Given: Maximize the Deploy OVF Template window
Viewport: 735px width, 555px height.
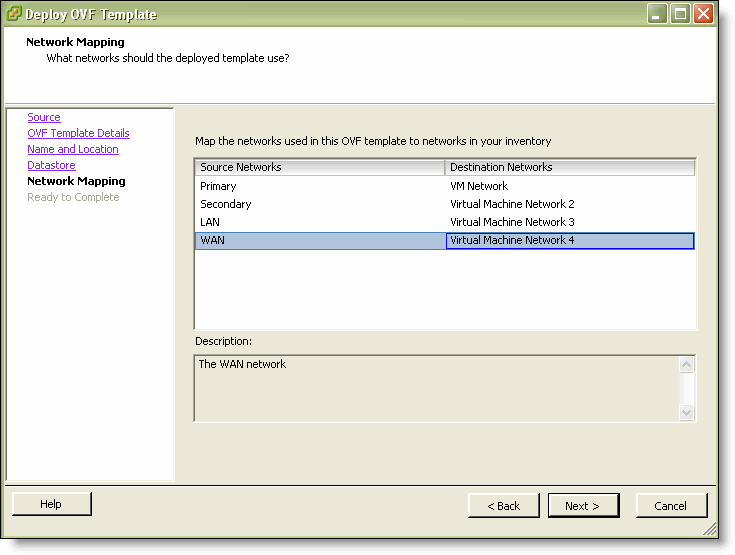Looking at the screenshot, I should pos(680,14).
